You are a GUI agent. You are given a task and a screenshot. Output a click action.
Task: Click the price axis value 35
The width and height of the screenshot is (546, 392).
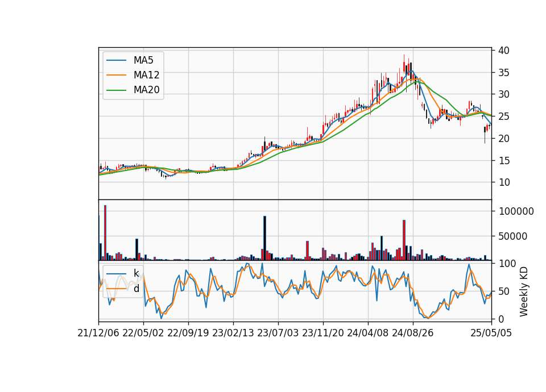[x=504, y=73]
